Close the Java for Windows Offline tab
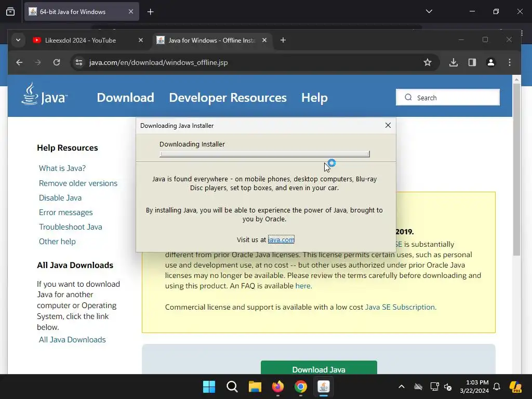 (x=264, y=41)
